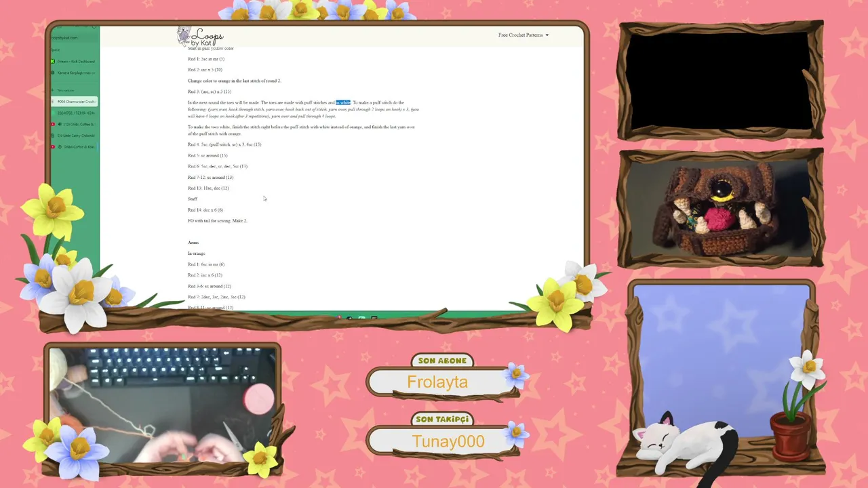
Task: Click the bold "Arms" heading
Action: pyautogui.click(x=193, y=243)
